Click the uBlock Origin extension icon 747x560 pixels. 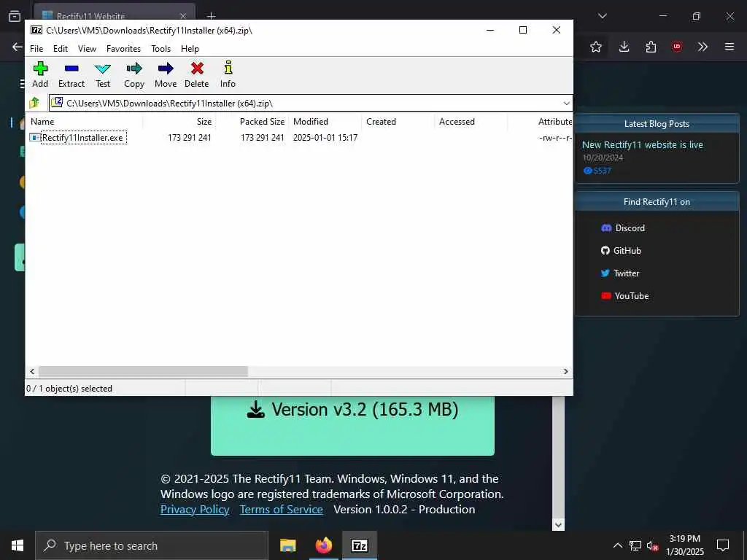pyautogui.click(x=677, y=47)
